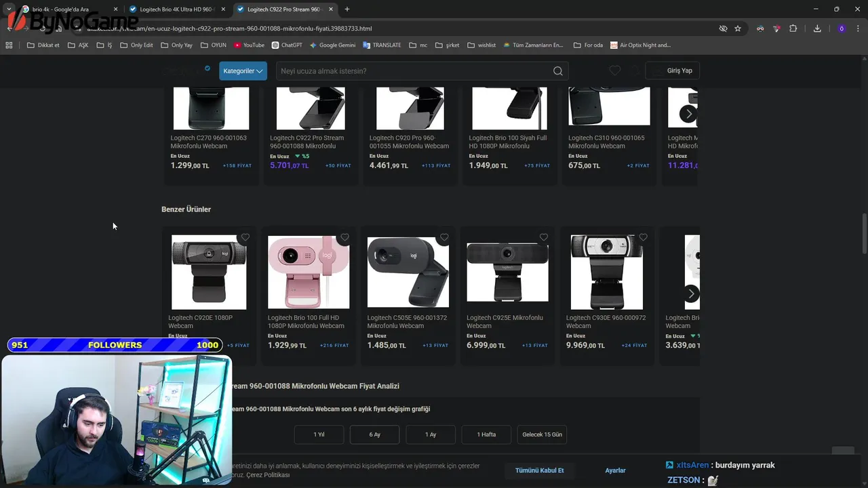Select the 6 Ay price range
The width and height of the screenshot is (868, 488).
pos(375,434)
